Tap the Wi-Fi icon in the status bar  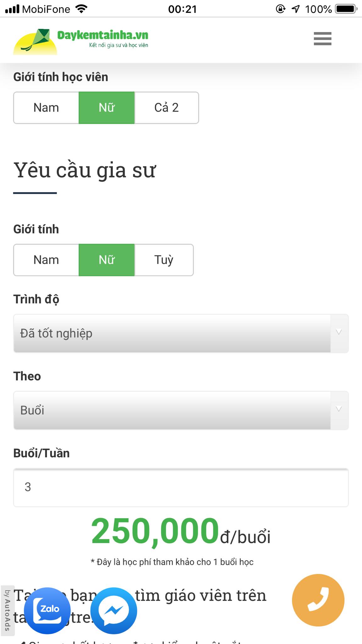[81, 9]
